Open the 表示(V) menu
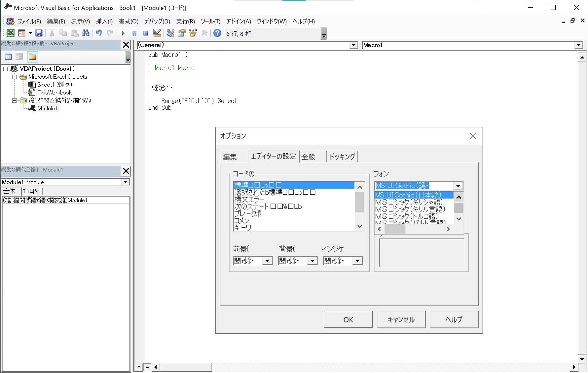The width and height of the screenshot is (588, 373). [80, 21]
